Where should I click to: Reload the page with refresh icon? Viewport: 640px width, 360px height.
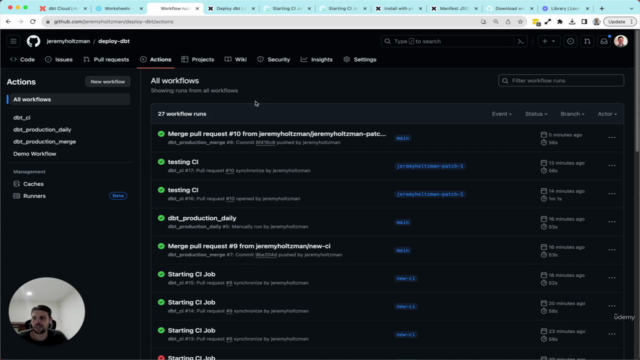pos(33,22)
